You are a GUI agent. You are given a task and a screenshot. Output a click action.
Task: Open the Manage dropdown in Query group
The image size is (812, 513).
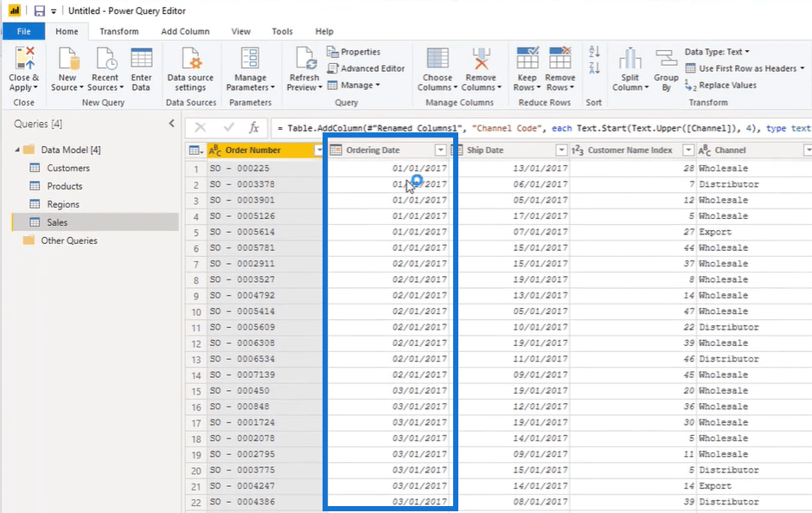(x=354, y=85)
